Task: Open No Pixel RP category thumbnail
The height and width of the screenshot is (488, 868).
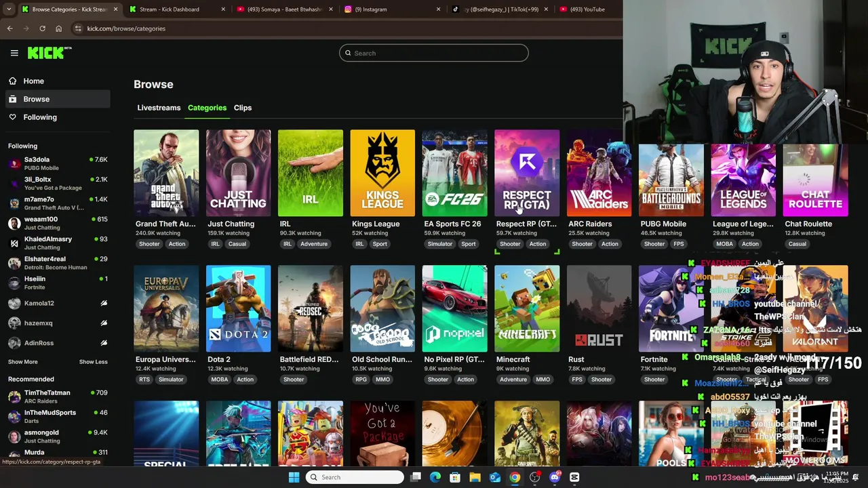Action: (x=454, y=308)
